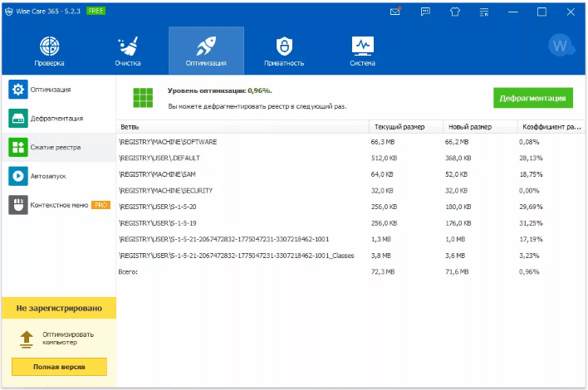The width and height of the screenshot is (588, 390).
Task: Select \REGISTRY\USER\.DEFAULT row
Action: coord(350,158)
